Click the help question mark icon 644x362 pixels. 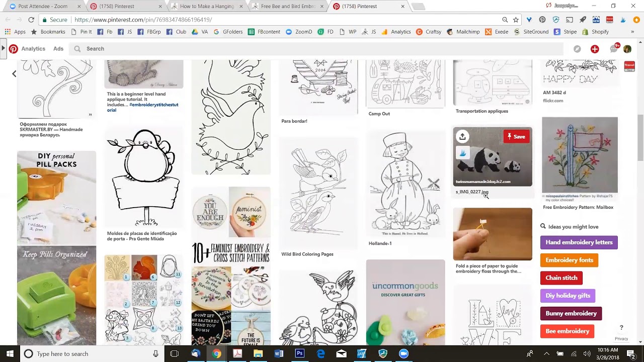pos(621,328)
